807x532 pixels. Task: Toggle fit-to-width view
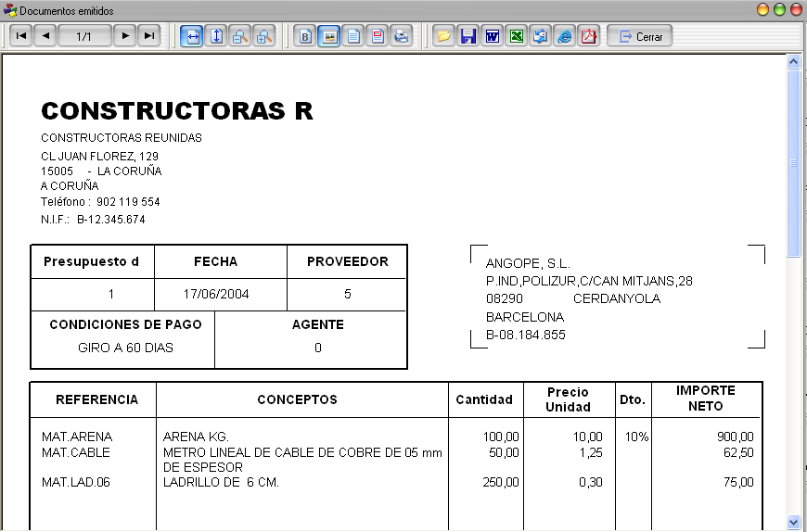pyautogui.click(x=192, y=36)
